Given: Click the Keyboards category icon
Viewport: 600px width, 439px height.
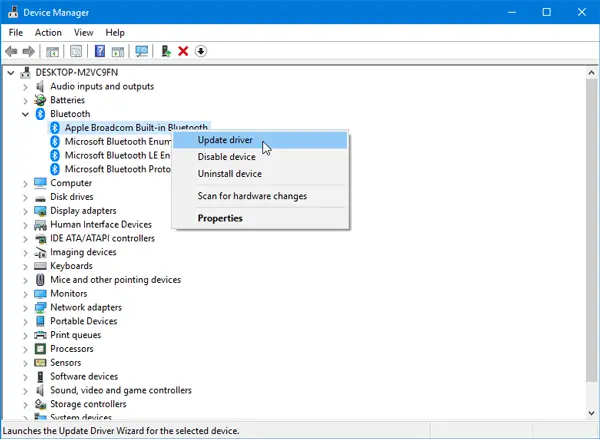Looking at the screenshot, I should (40, 266).
